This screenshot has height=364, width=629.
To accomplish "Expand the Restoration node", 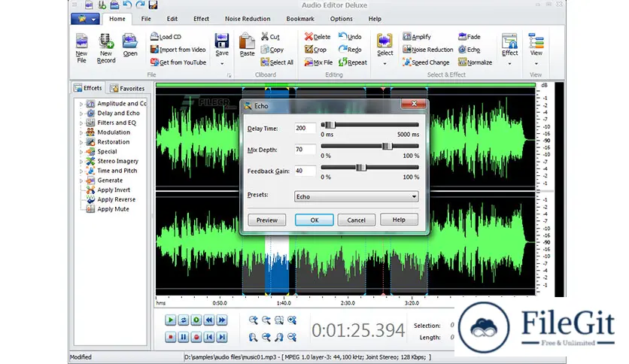I will point(81,142).
